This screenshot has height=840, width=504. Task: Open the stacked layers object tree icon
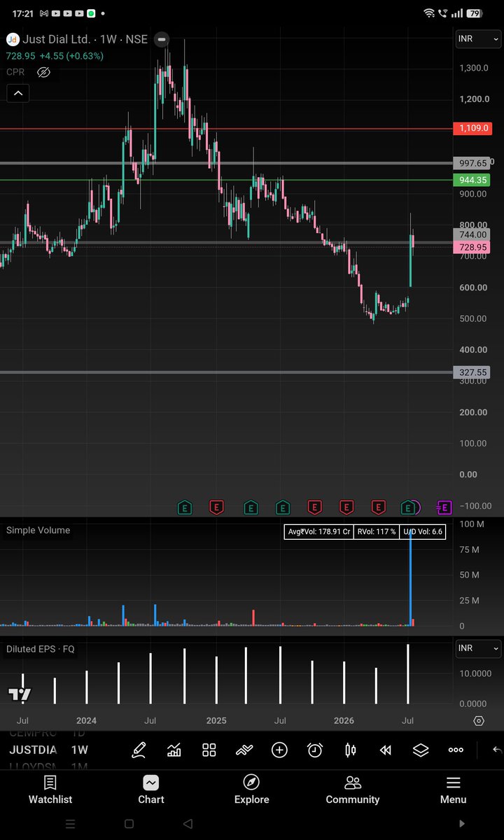420,750
